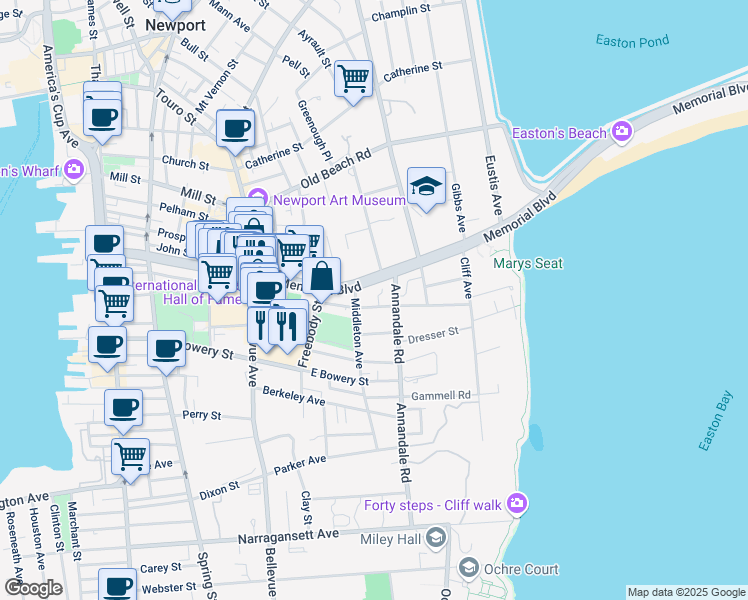
Task: Select the Ochre Court label
Action: [521, 569]
